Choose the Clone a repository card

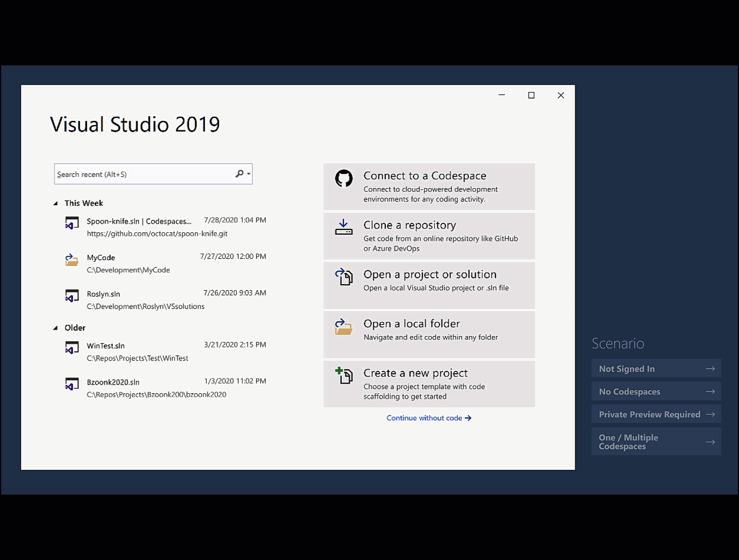pos(429,236)
